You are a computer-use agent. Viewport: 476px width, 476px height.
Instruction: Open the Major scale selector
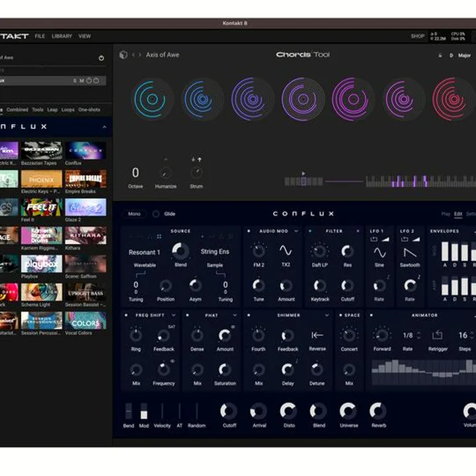464,56
